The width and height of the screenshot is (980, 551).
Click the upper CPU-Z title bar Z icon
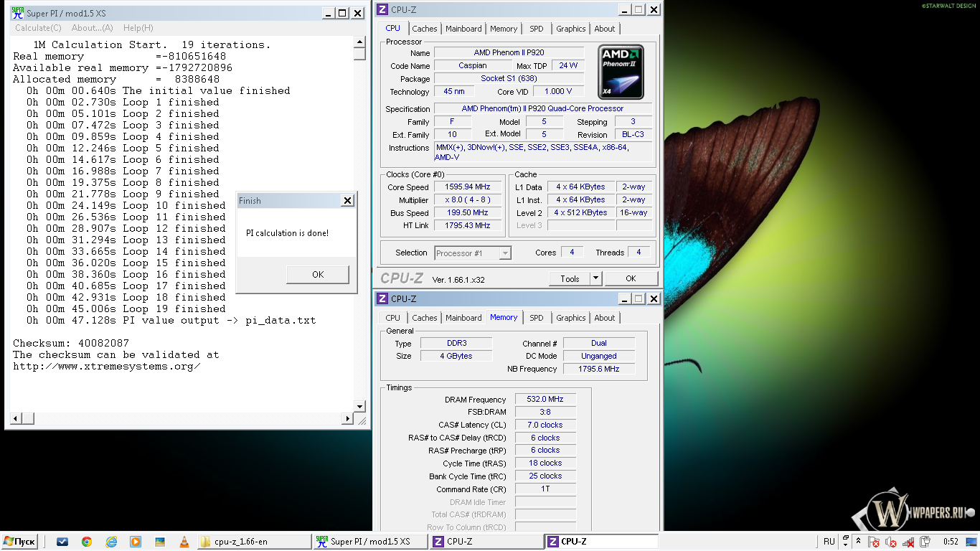pos(382,9)
